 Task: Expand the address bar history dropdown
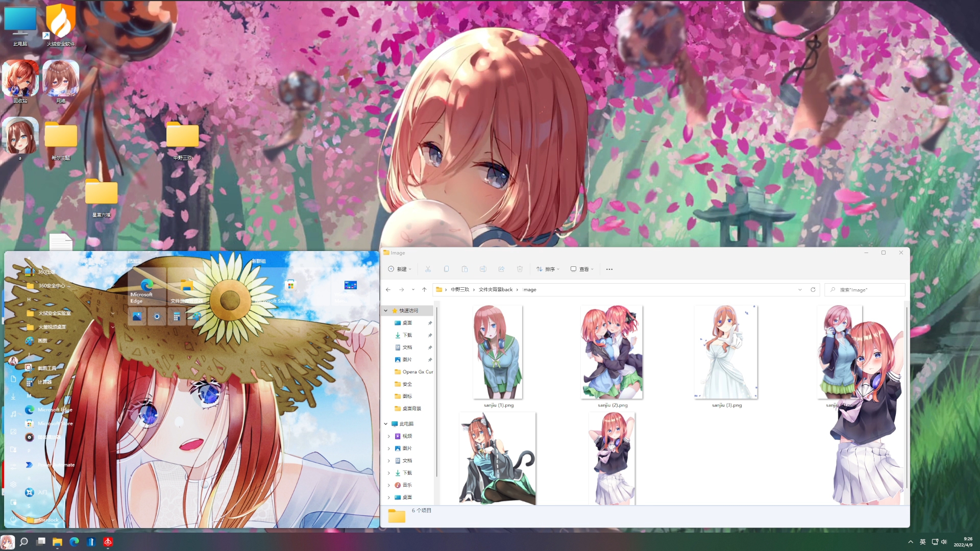[800, 289]
